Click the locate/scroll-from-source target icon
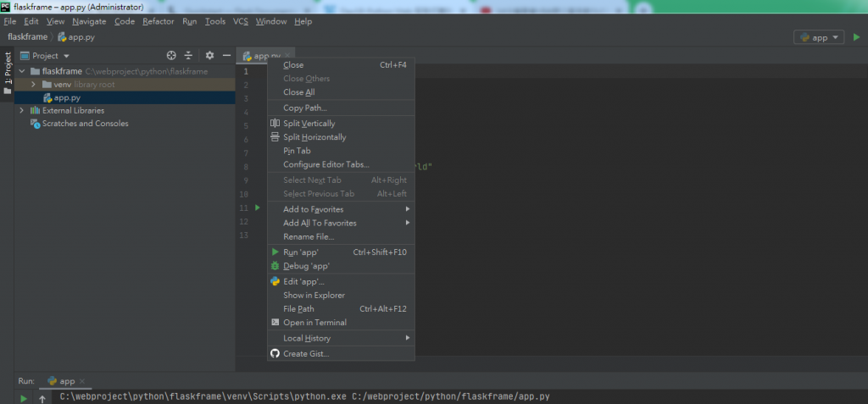Image resolution: width=868 pixels, height=404 pixels. tap(171, 55)
